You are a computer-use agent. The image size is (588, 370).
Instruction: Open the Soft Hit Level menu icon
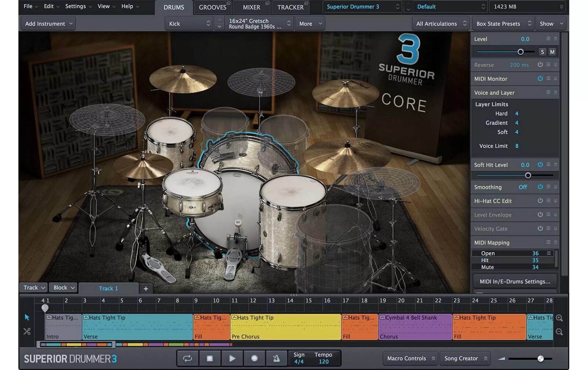coord(548,165)
